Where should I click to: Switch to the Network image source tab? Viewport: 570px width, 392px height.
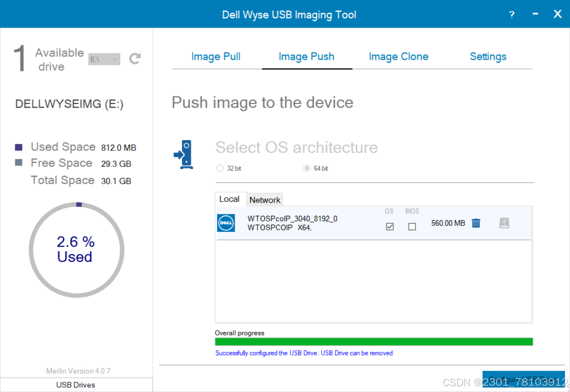click(265, 200)
